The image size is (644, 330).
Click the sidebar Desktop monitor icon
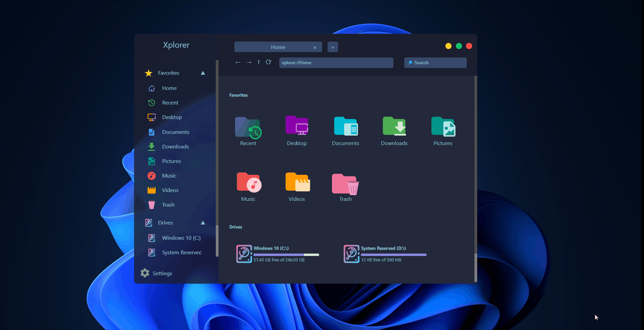(152, 117)
